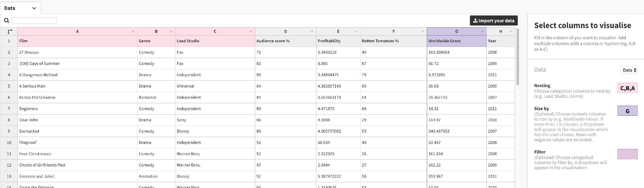Click the empty Filter column field
Viewport: 644px width, 188px height.
627,154
